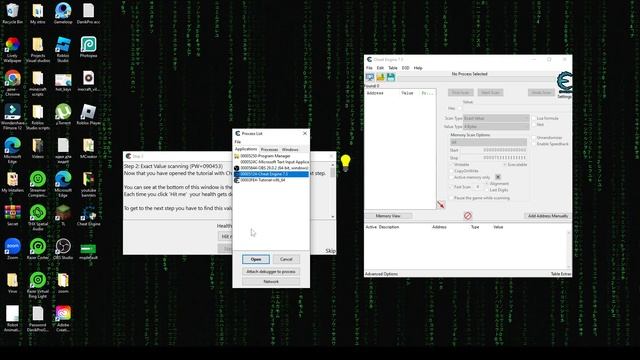This screenshot has width=640, height=360.
Task: Click the small icon button beside Active memory only
Action: (x=498, y=177)
